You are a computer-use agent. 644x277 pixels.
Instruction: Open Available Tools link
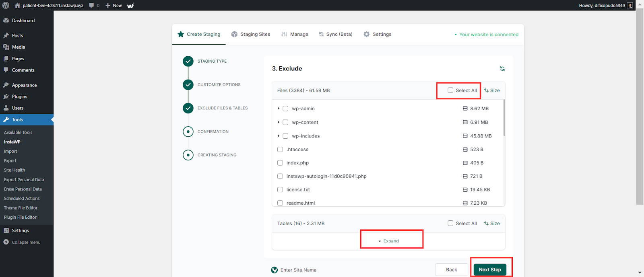click(x=18, y=132)
